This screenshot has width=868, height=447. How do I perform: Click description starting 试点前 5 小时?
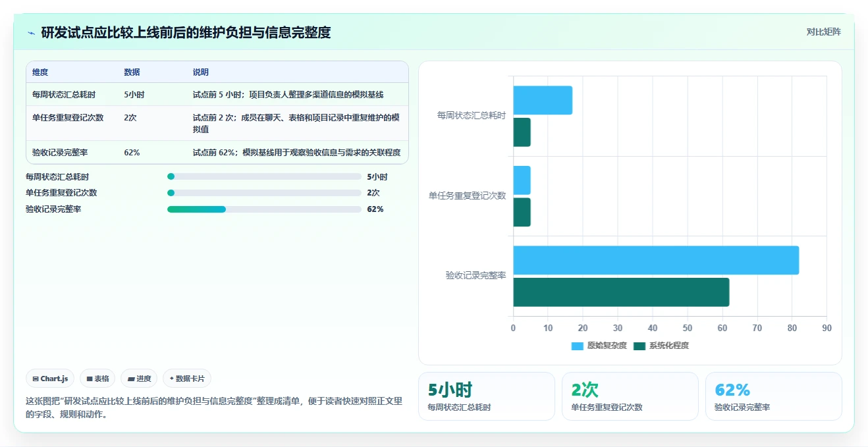click(288, 95)
